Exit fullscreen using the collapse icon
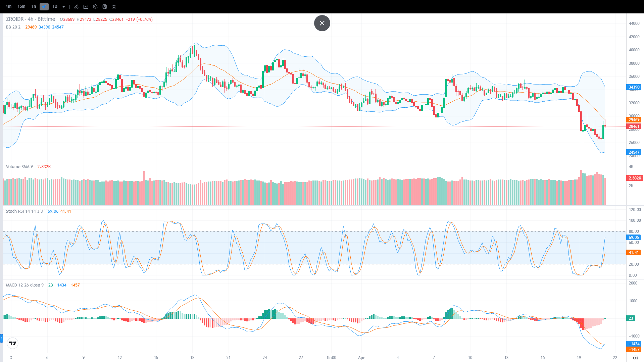 [x=114, y=6]
